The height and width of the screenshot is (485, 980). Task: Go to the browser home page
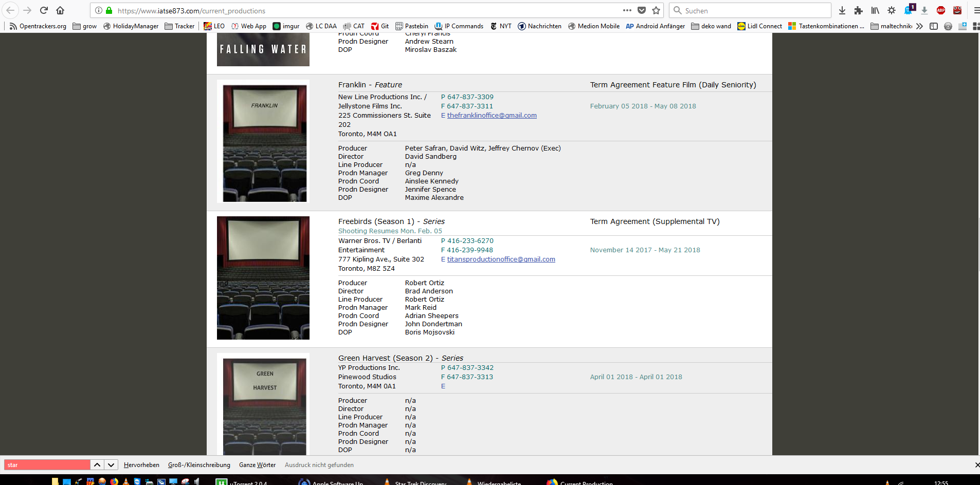pyautogui.click(x=60, y=10)
